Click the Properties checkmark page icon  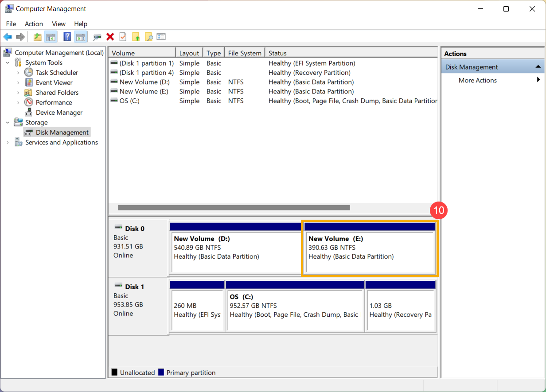coord(123,37)
